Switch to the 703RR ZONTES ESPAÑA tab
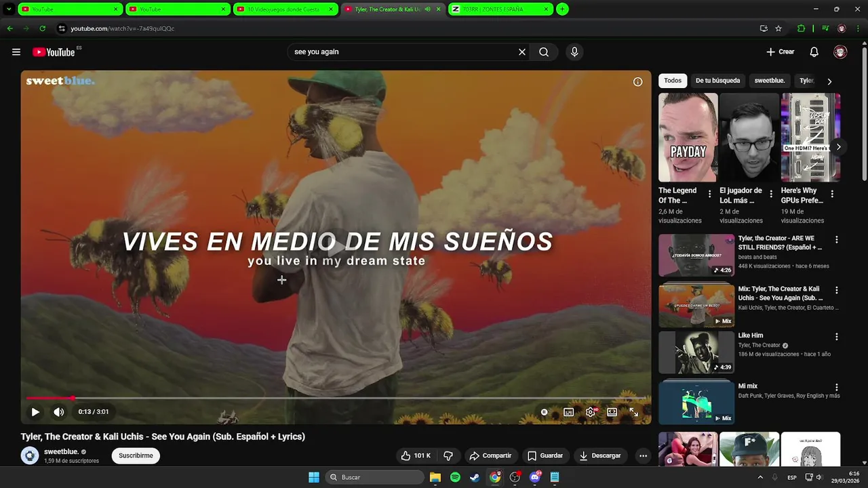The height and width of the screenshot is (488, 868). [x=500, y=9]
